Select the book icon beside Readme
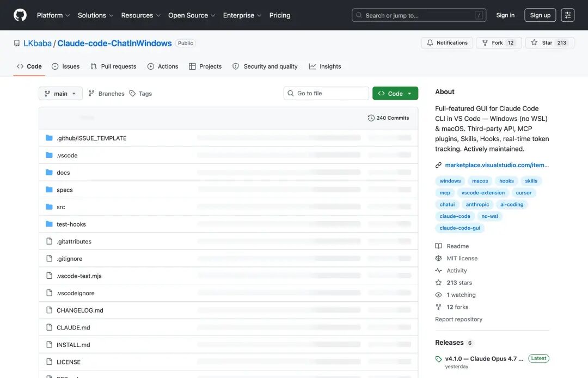The image size is (588, 378). [x=438, y=246]
